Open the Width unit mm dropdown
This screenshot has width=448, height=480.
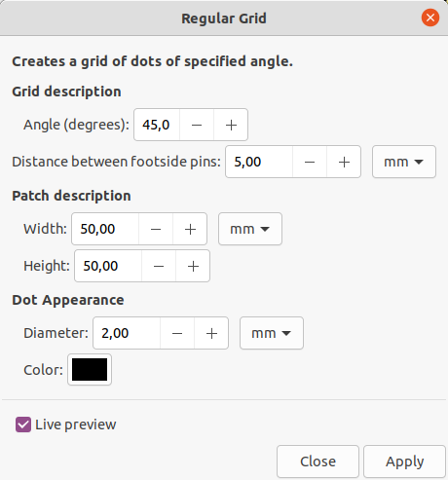click(250, 229)
